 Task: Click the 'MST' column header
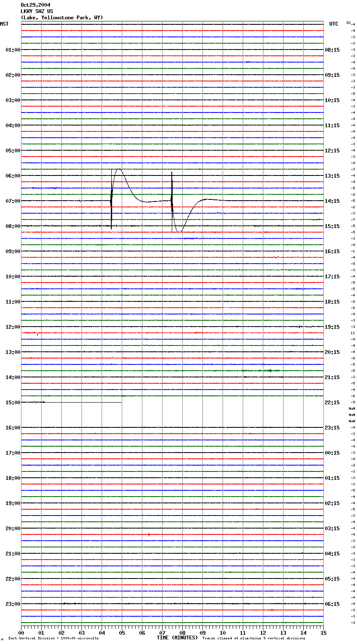click(4, 24)
